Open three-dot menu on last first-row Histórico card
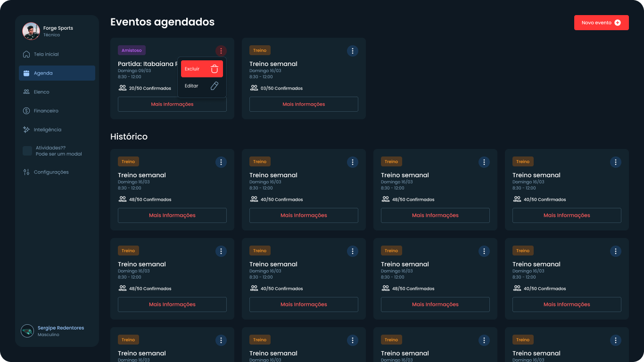 point(616,162)
